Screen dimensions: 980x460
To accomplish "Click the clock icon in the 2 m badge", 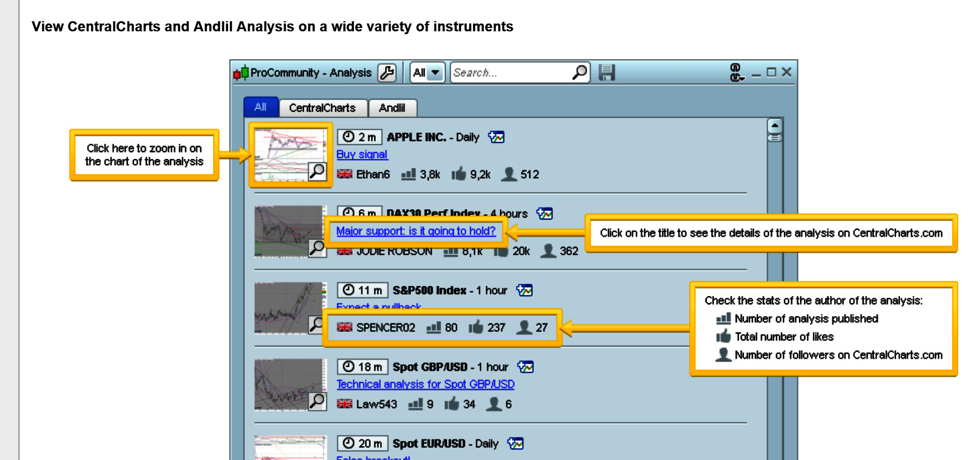I will point(348,137).
